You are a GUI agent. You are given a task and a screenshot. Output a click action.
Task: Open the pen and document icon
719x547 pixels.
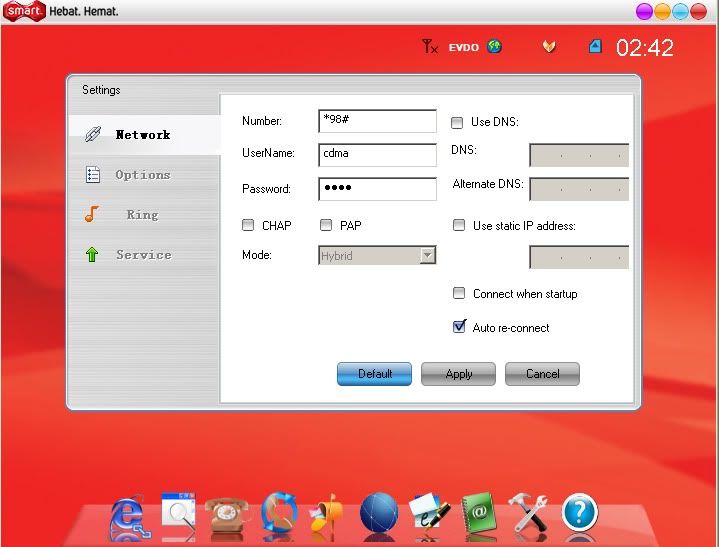429,513
